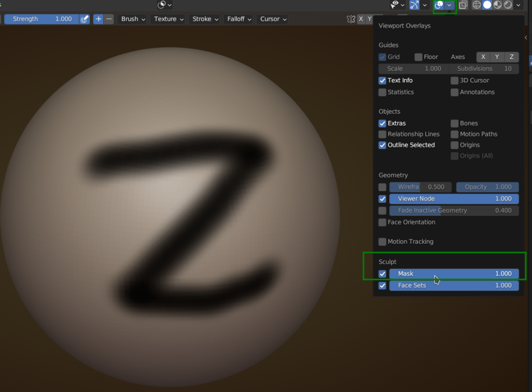Uncheck the Face Sets checkbox
This screenshot has width=532, height=392.
tap(382, 285)
